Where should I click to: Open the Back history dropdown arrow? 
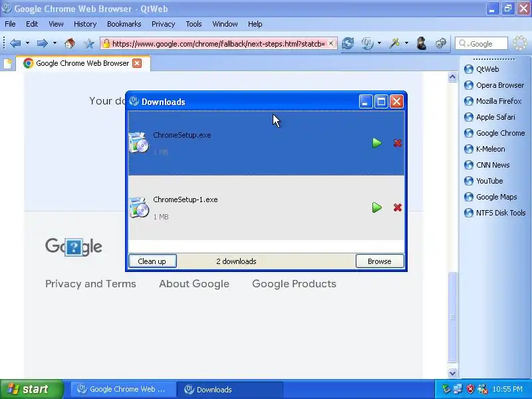tap(27, 43)
